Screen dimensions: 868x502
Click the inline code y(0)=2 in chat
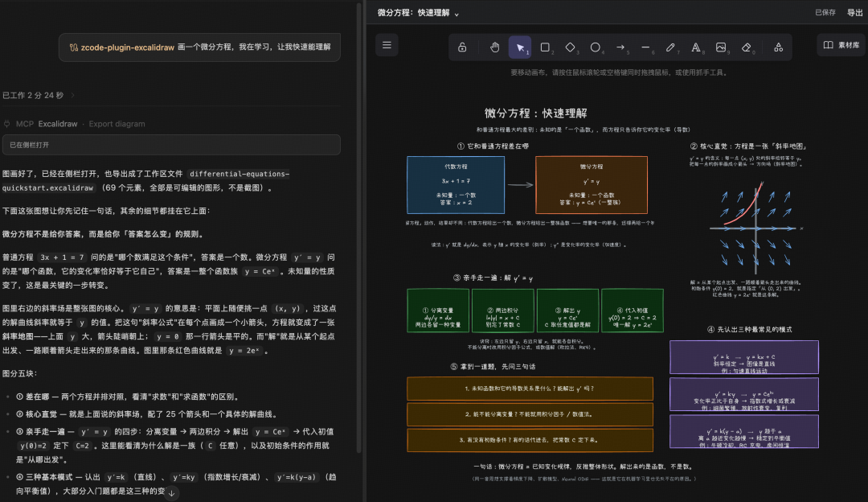point(33,446)
